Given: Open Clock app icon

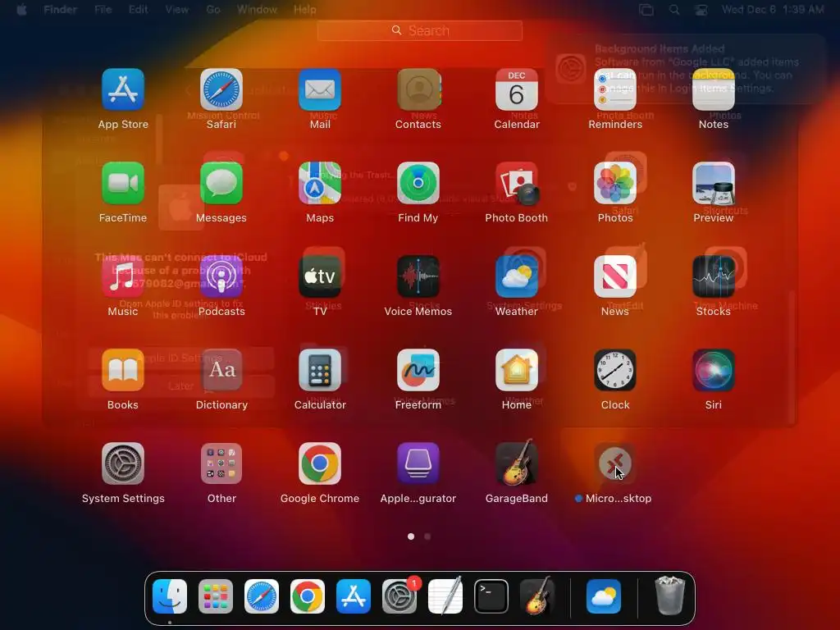Looking at the screenshot, I should (615, 370).
